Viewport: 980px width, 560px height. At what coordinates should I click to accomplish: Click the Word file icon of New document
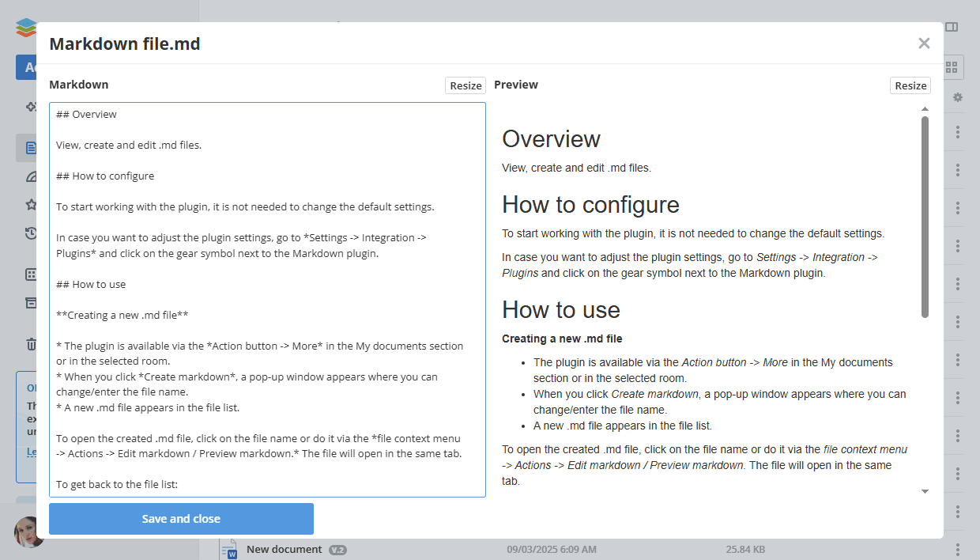[229, 549]
